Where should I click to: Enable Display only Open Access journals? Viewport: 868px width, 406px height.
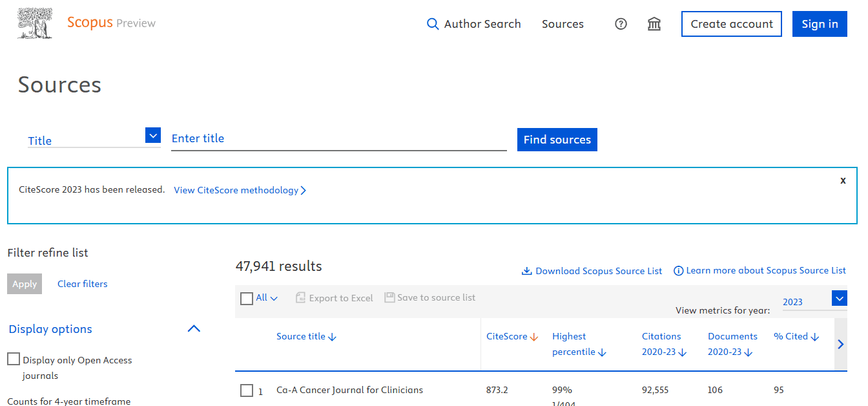click(13, 358)
